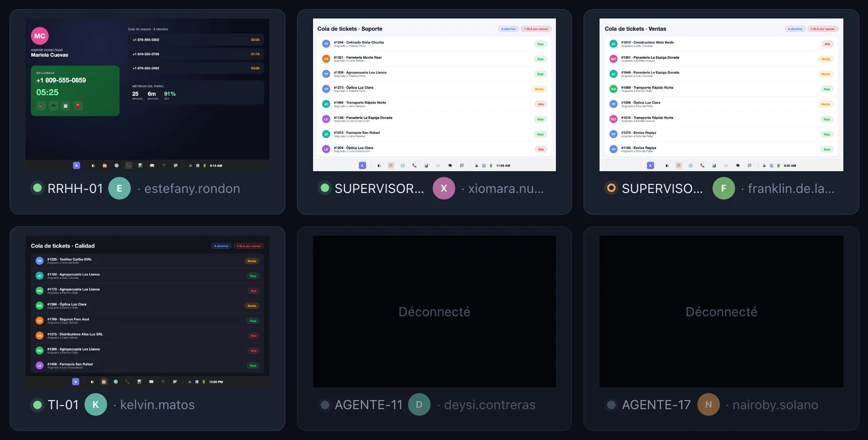Click the username kelvin.matos
The width and height of the screenshot is (868, 440).
[x=157, y=405]
